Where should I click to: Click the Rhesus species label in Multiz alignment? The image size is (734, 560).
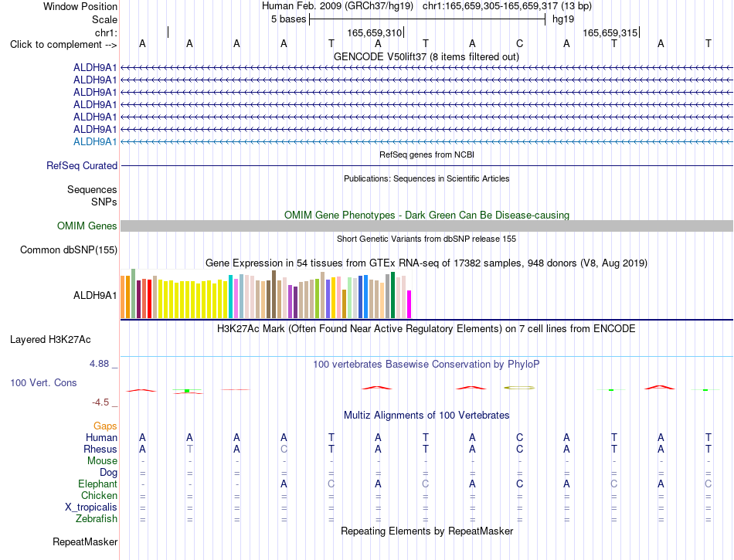pos(100,449)
